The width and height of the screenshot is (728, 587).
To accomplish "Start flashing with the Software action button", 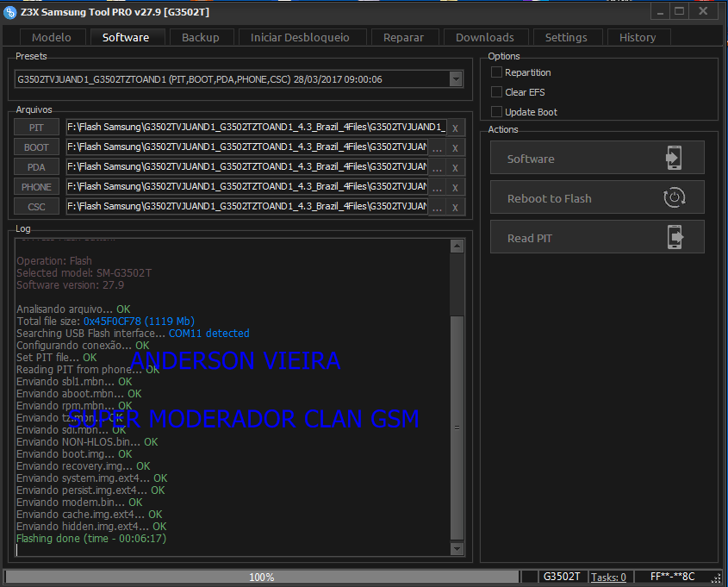I will point(597,158).
